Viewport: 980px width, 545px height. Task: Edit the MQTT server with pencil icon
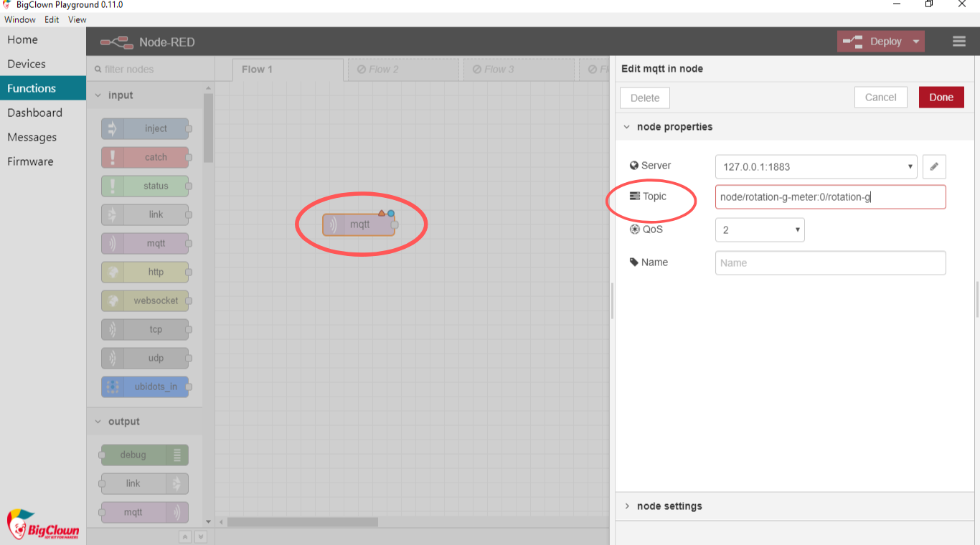934,166
